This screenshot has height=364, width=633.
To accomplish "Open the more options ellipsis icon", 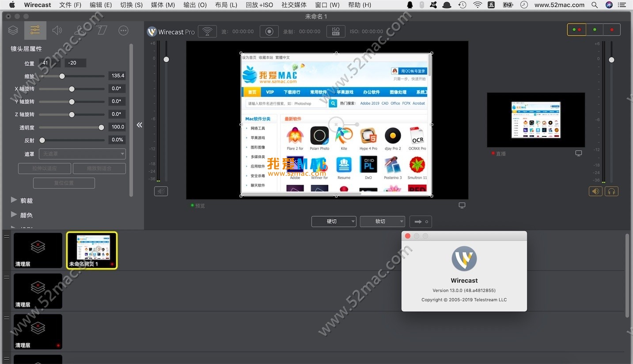I will (124, 30).
